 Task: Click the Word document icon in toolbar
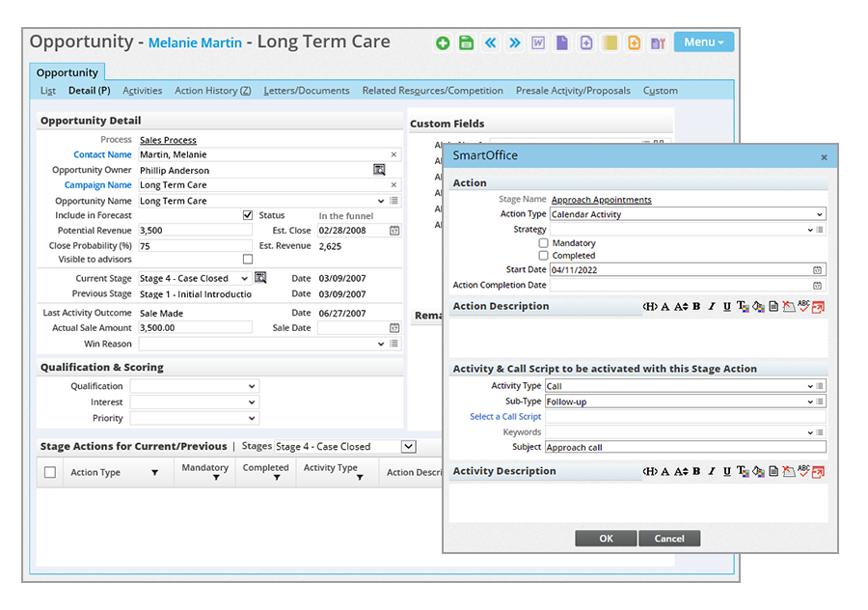[537, 42]
